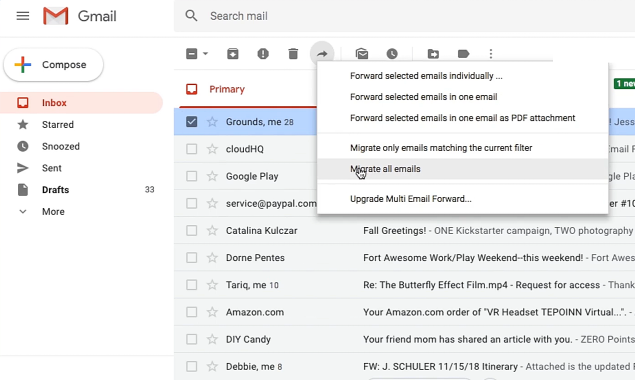Uncheck the Grounds, me conversation checkbox
The height and width of the screenshot is (380, 635).
pyautogui.click(x=192, y=122)
